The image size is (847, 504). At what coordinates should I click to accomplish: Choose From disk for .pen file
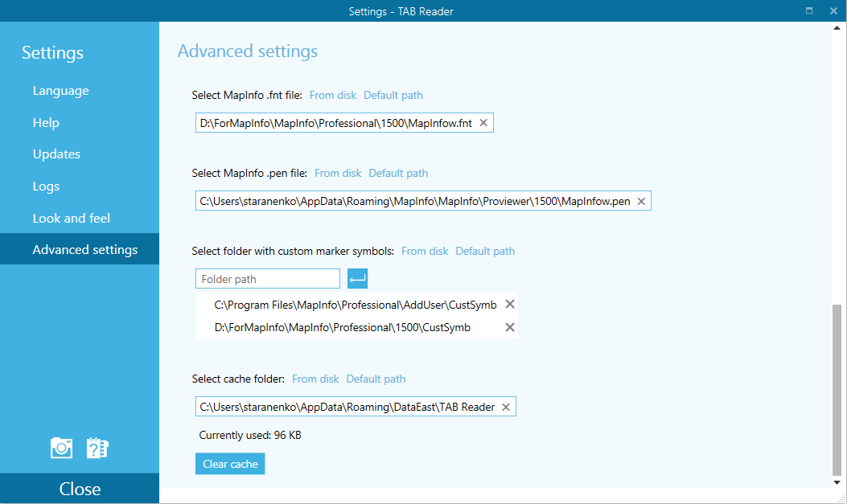338,173
